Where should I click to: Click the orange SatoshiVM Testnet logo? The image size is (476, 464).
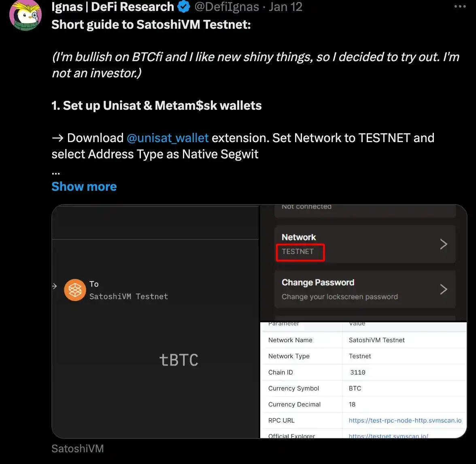[x=75, y=290]
